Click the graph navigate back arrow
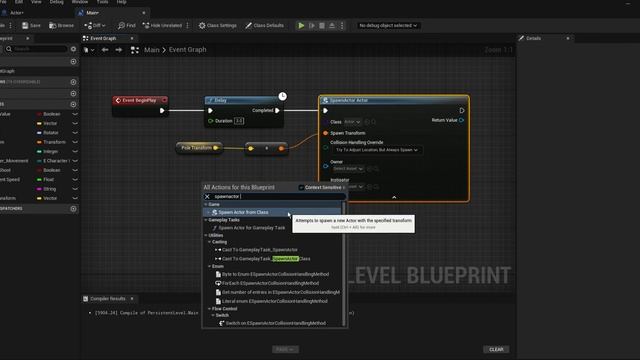Image resolution: width=640 pixels, height=360 pixels. [x=105, y=50]
